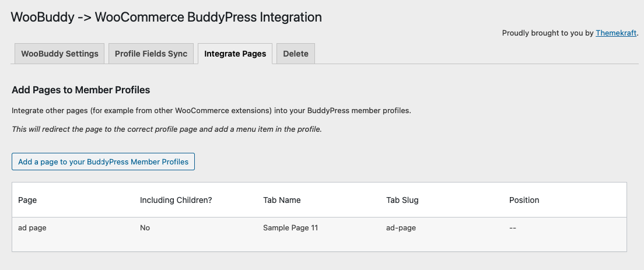Screen dimensions: 644x270
Task: Click the Including Children? column header
Action: pos(176,200)
